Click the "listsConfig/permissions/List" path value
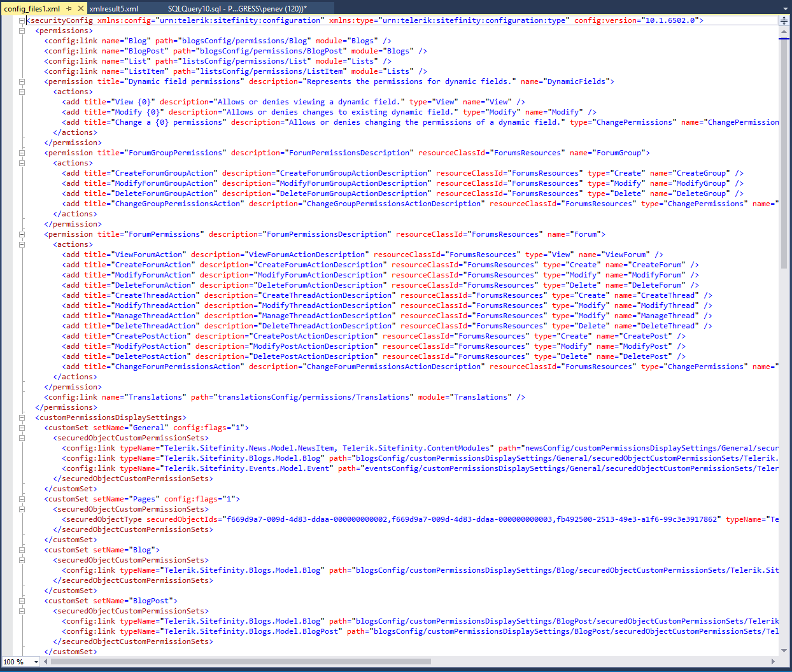The image size is (792, 672). pos(244,61)
